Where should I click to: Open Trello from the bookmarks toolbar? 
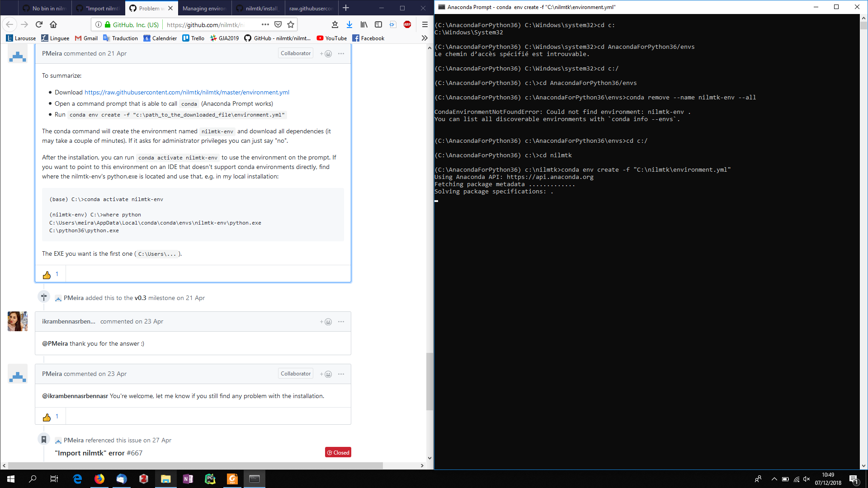193,38
